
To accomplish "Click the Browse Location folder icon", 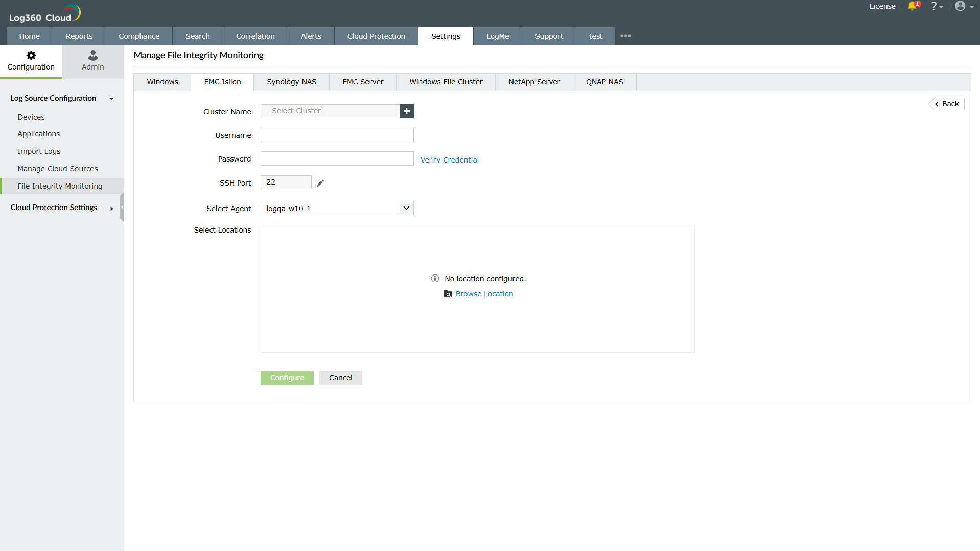I will 448,294.
